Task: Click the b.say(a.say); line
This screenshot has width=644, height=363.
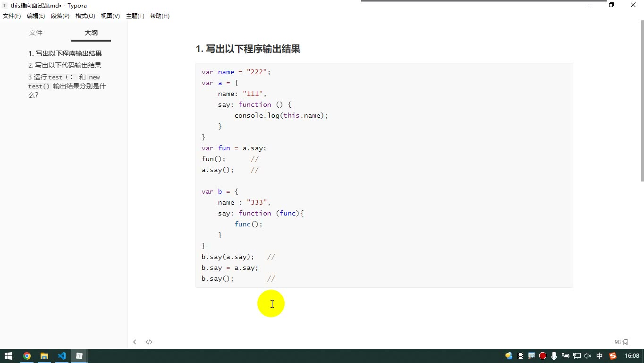Action: [238, 257]
